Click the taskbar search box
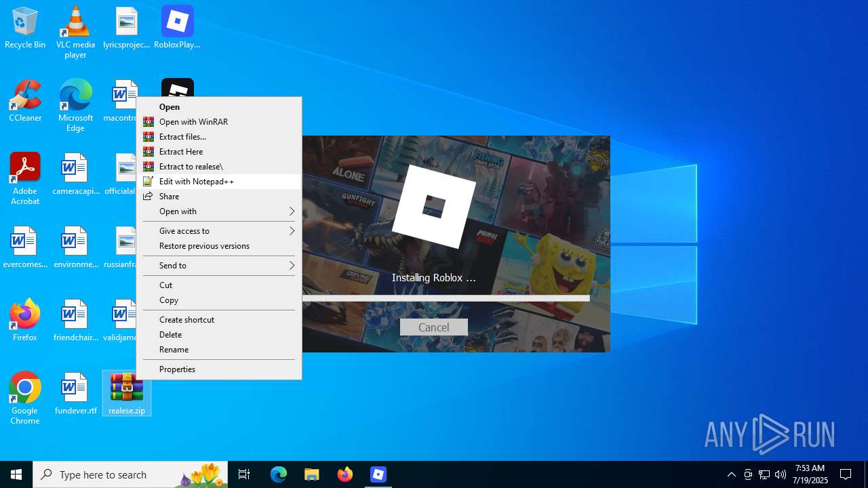 pyautogui.click(x=130, y=474)
